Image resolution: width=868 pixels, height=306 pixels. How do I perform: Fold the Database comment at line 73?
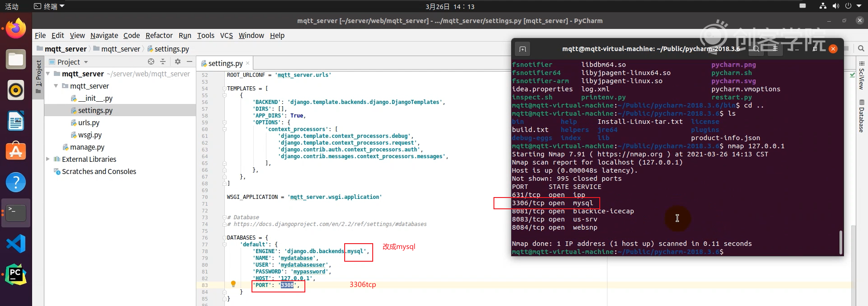(x=224, y=217)
